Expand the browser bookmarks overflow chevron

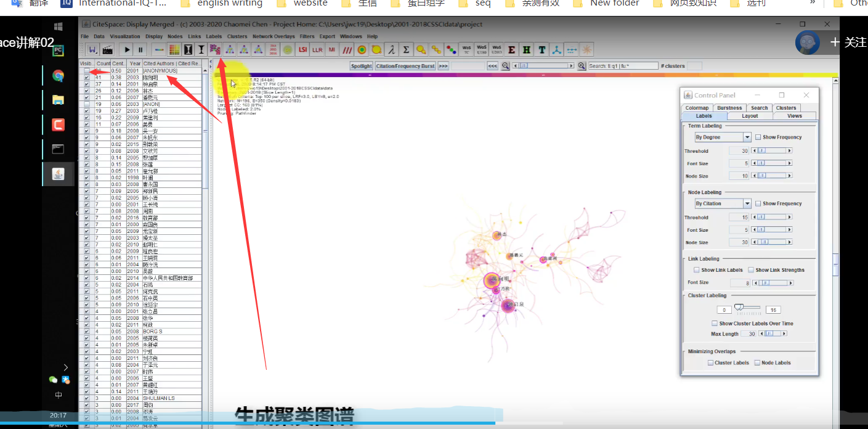(x=813, y=3)
